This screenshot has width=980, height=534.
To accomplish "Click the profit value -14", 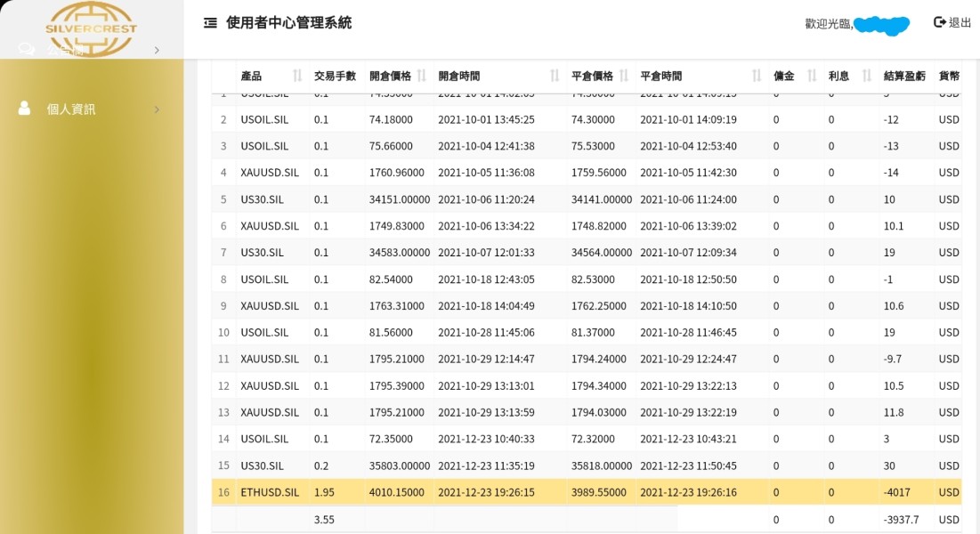I will coord(891,173).
